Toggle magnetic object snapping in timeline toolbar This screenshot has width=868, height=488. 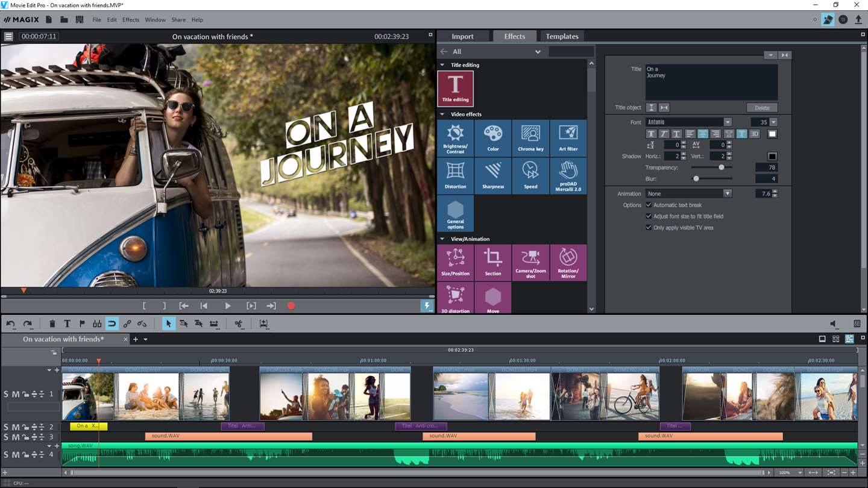click(x=112, y=324)
